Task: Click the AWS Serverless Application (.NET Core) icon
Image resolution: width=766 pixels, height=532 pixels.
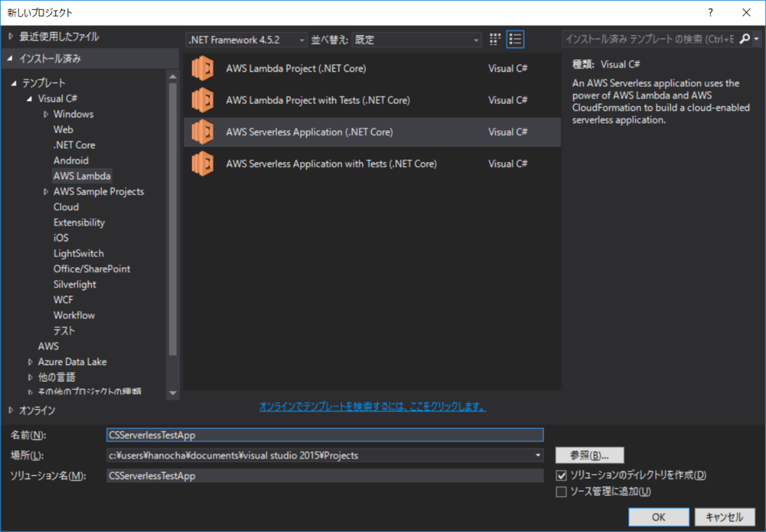Action: (202, 132)
